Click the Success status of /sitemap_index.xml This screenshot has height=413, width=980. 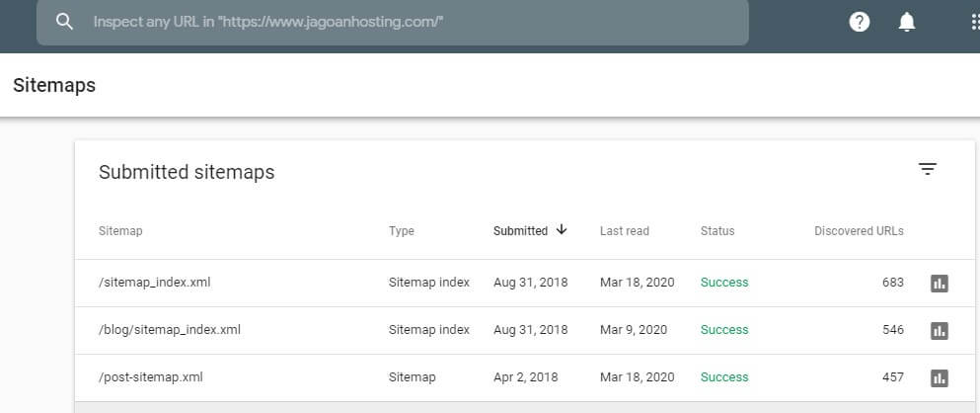[x=724, y=283]
